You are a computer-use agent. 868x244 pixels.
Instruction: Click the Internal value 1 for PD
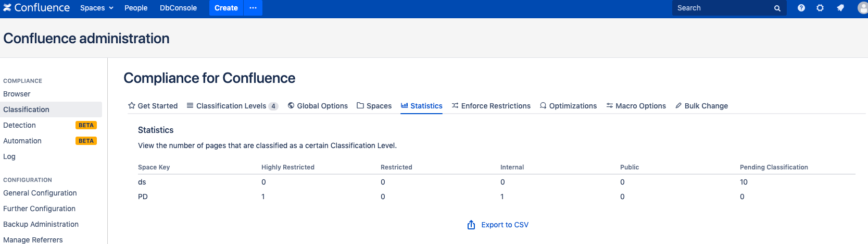tap(502, 197)
